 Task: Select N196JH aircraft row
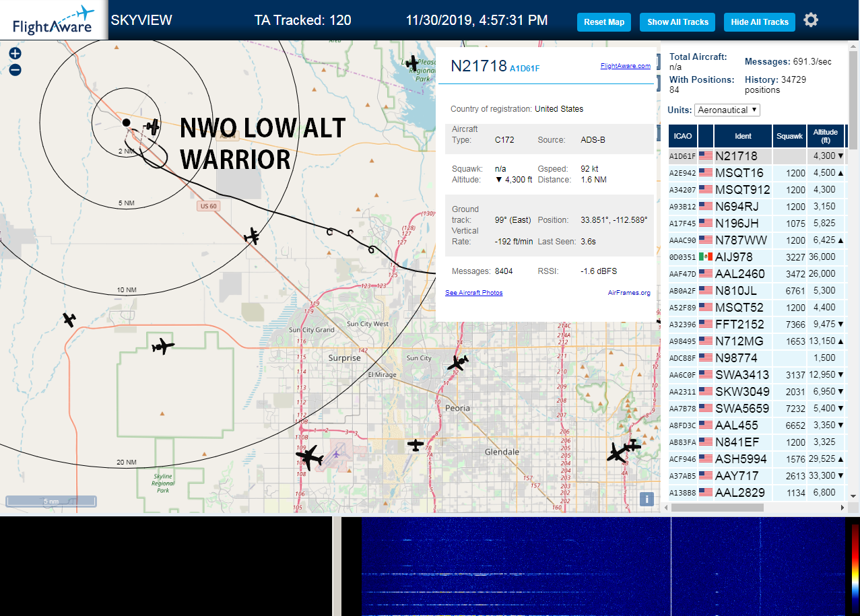756,224
